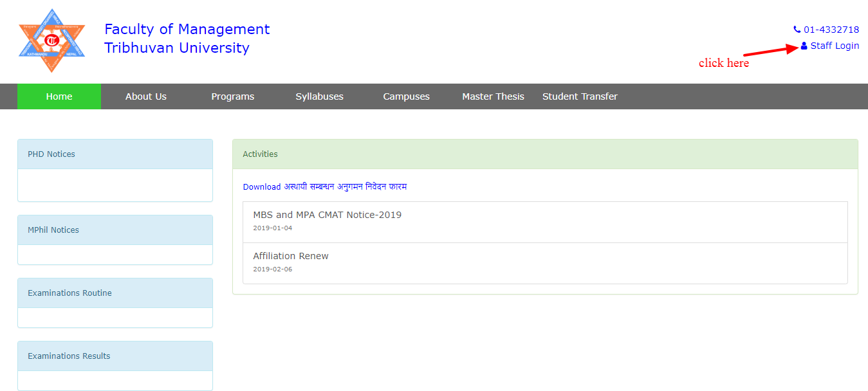Image resolution: width=868 pixels, height=391 pixels.
Task: Click the person icon next to Staff Login
Action: [804, 45]
